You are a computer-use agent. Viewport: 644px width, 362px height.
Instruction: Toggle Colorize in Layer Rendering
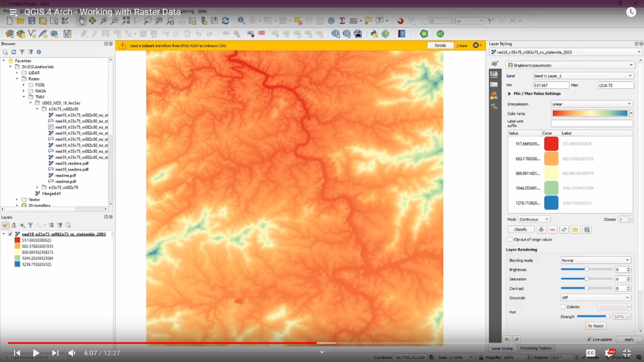563,307
